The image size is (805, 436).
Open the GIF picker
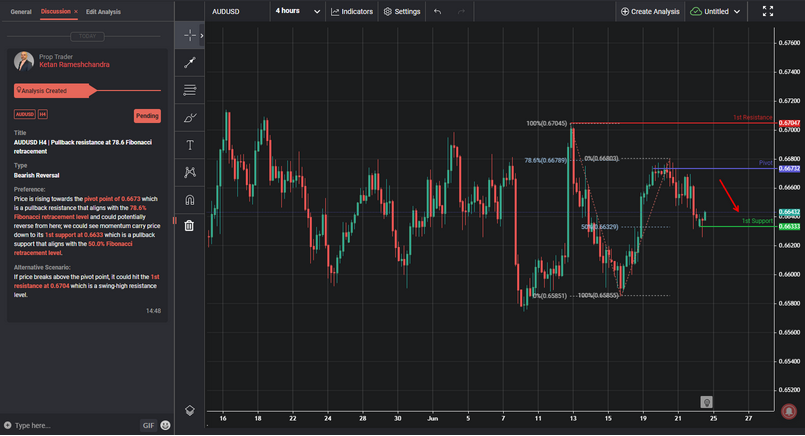[148, 425]
